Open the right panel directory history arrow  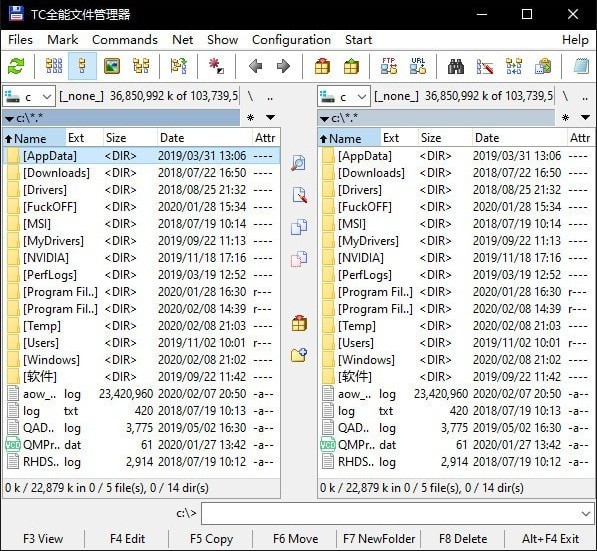click(x=585, y=118)
